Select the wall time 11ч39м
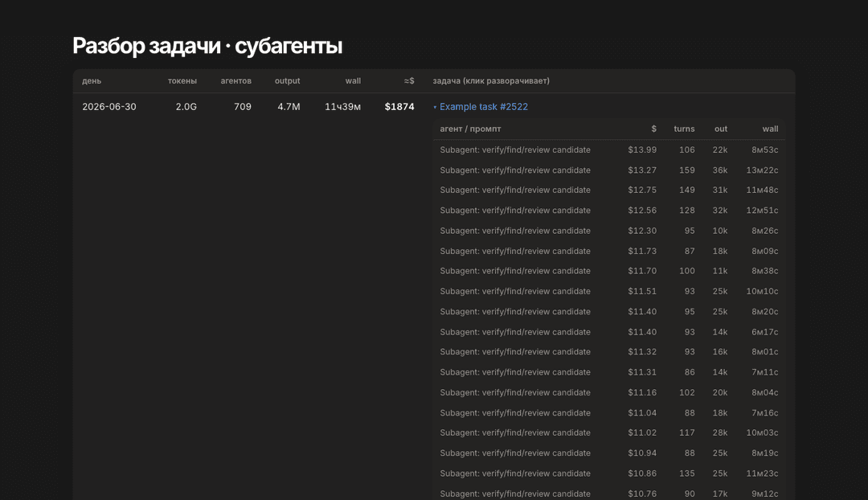 [342, 107]
